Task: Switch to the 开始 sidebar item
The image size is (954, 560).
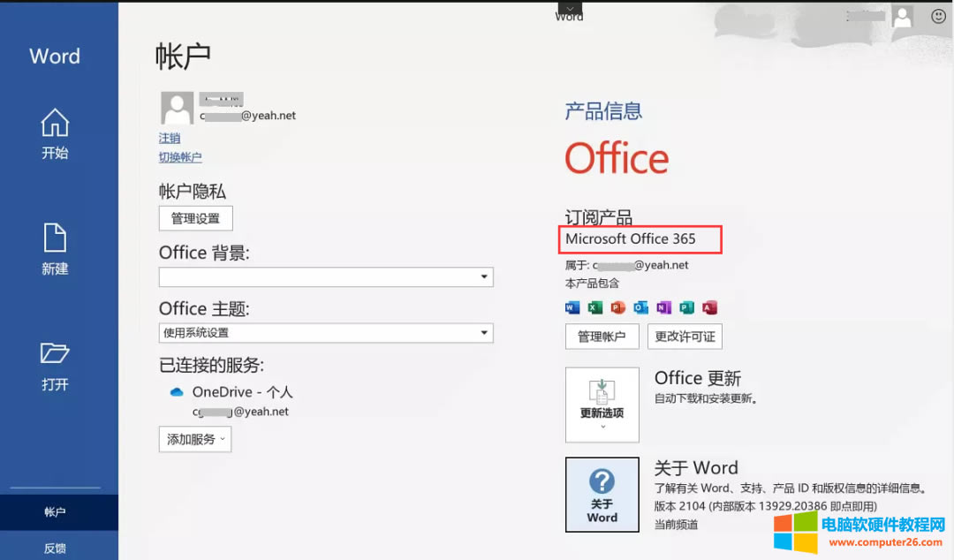Action: tap(54, 134)
